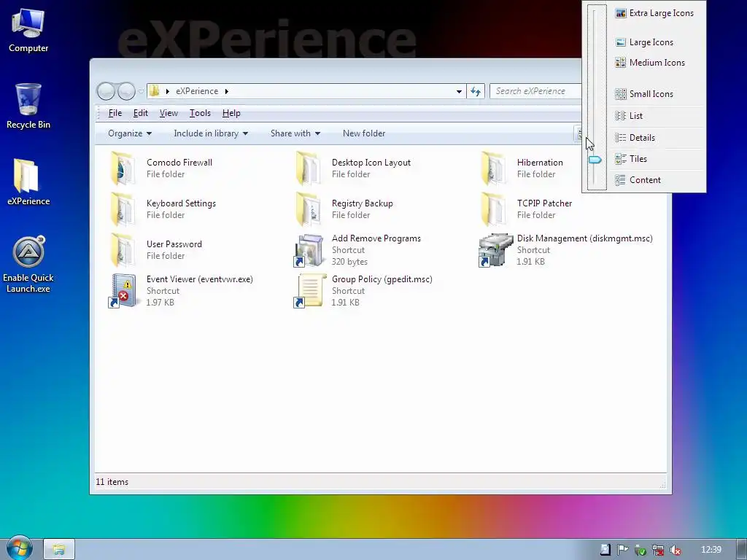Click the refresh button beside address bar
747x560 pixels.
476,91
